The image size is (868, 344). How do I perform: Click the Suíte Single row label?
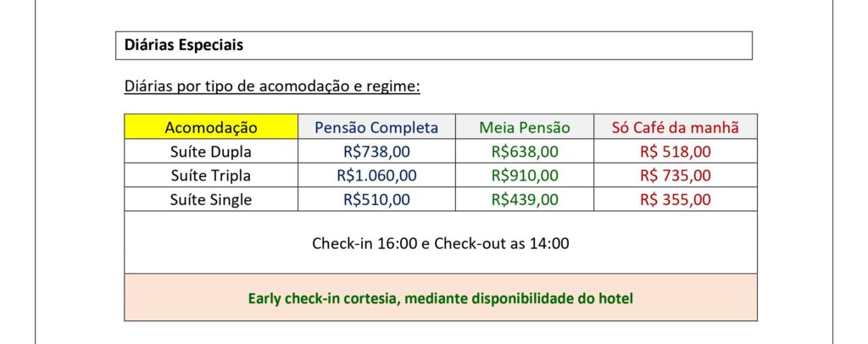click(x=211, y=200)
